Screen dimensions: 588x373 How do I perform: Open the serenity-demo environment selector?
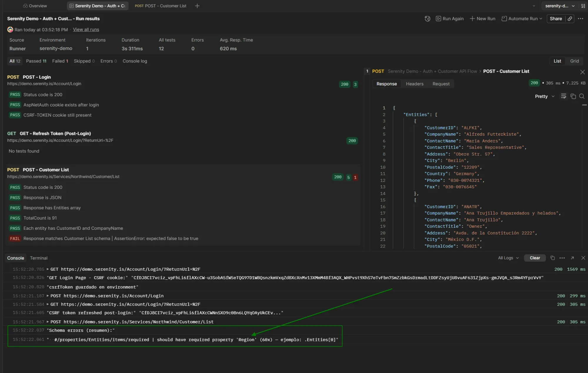coord(559,6)
